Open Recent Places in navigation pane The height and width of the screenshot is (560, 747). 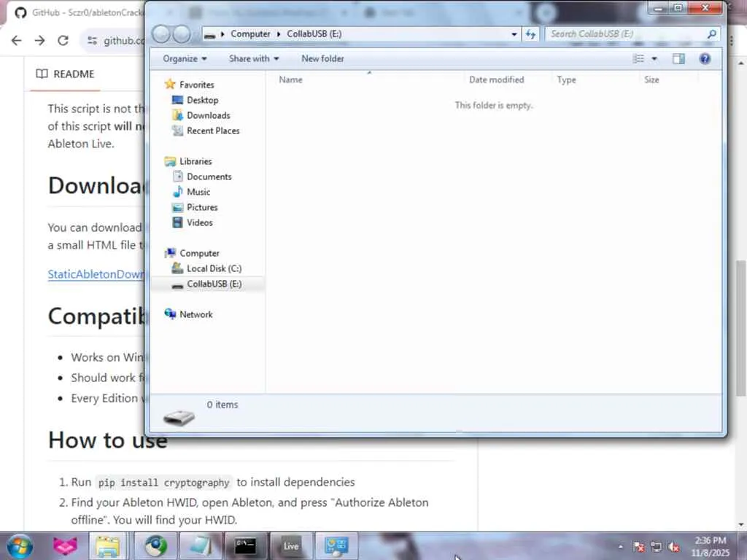pyautogui.click(x=213, y=131)
